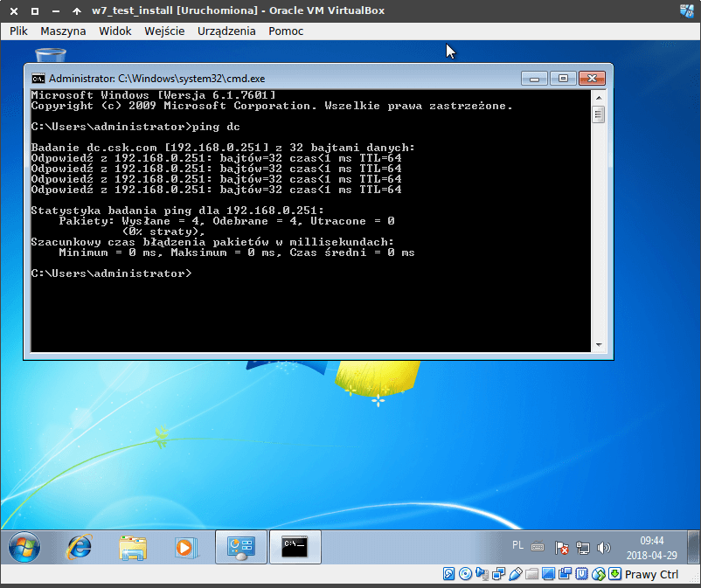The height and width of the screenshot is (588, 701).
Task: Minimize the cmd.exe window
Action: pyautogui.click(x=534, y=79)
